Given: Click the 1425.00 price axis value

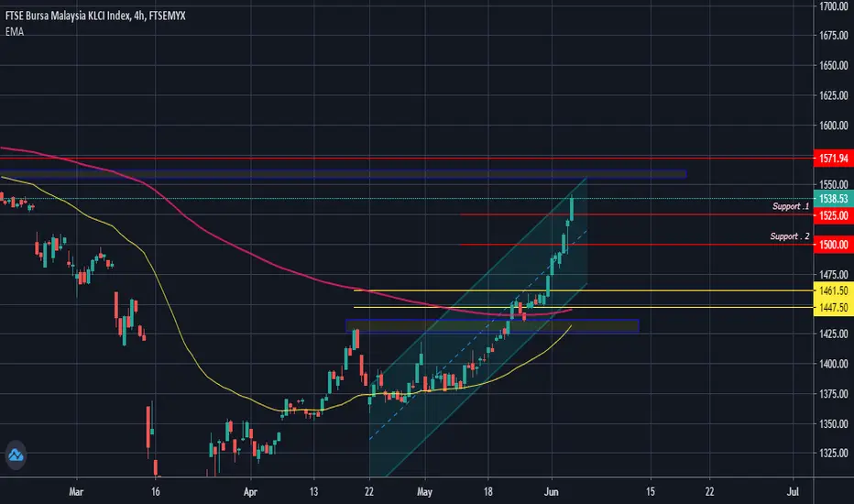Looking at the screenshot, I should (x=834, y=334).
